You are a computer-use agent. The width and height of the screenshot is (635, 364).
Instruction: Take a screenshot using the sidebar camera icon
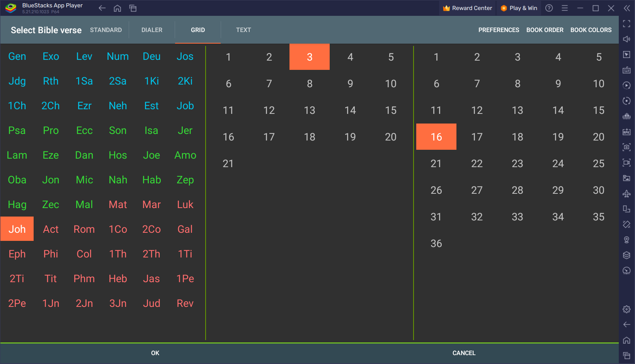coord(627,147)
